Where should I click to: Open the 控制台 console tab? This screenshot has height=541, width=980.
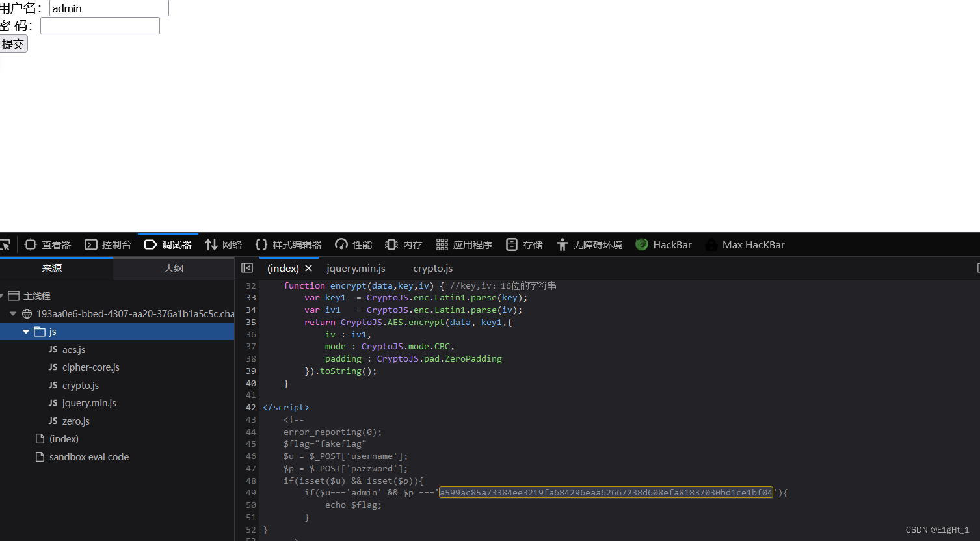109,244
